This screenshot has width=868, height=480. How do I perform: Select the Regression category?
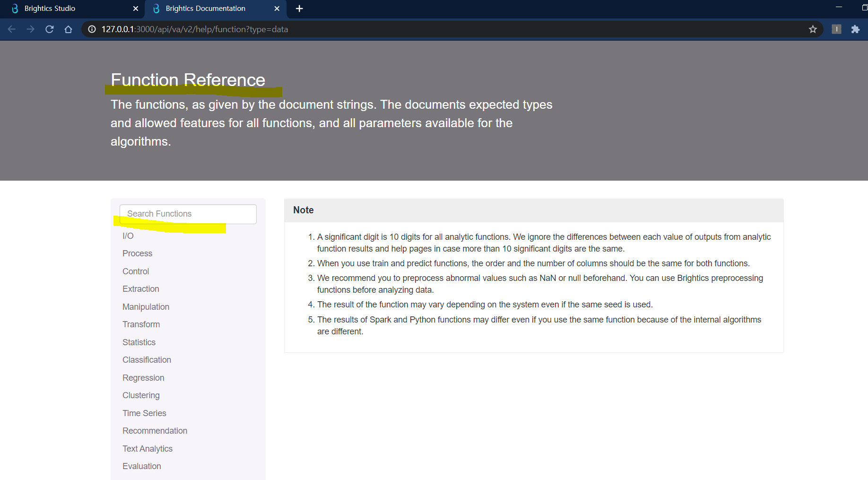143,378
